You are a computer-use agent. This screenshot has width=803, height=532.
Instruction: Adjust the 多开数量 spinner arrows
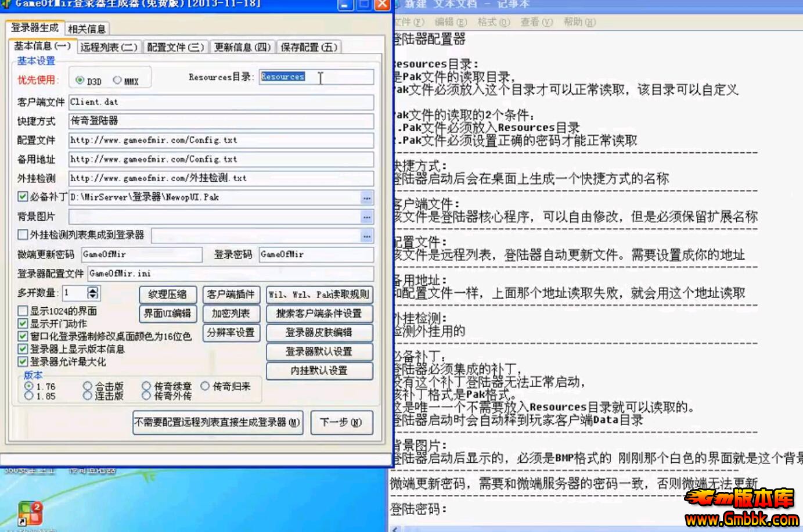[93, 293]
